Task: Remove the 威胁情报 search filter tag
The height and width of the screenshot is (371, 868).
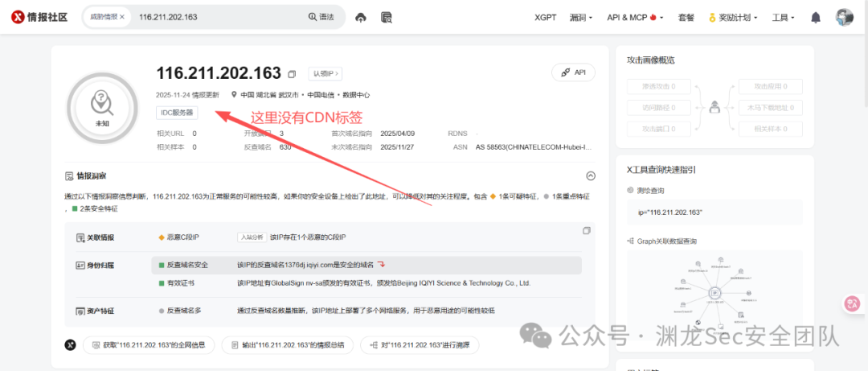Action: [x=122, y=17]
